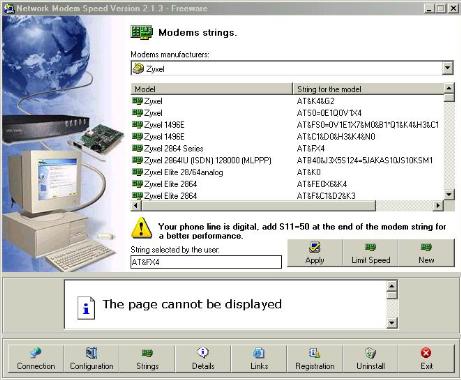Select Zyxel 1496E row with AT&C1&D0 string
The image size is (461, 380).
288,136
